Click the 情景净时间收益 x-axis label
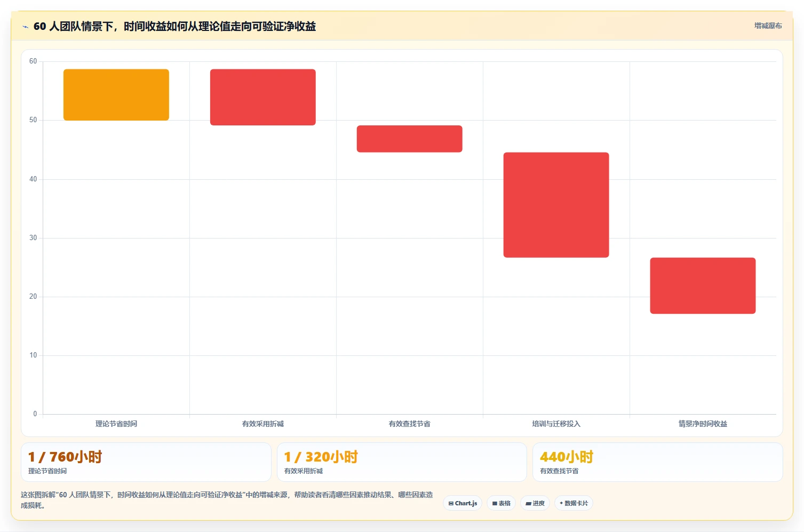This screenshot has height=532, width=804. click(x=703, y=424)
